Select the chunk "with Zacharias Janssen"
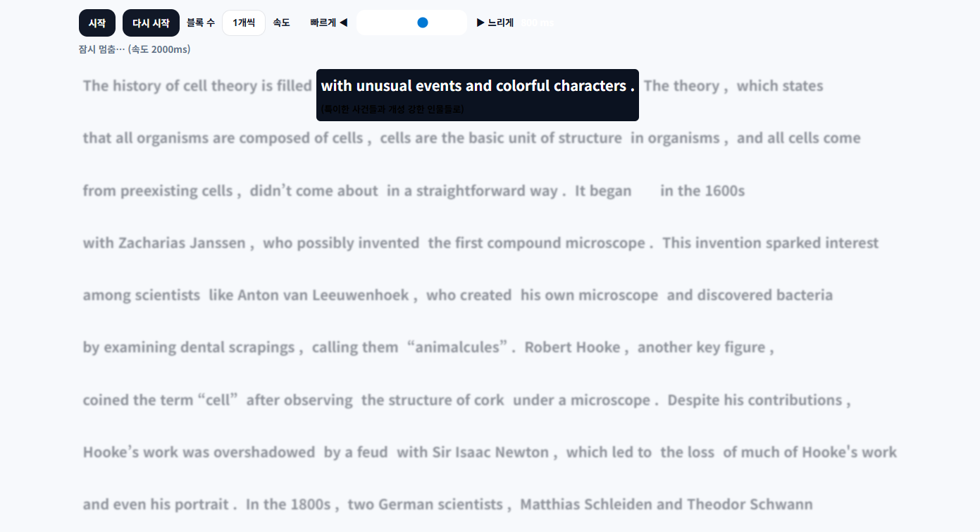 [164, 243]
